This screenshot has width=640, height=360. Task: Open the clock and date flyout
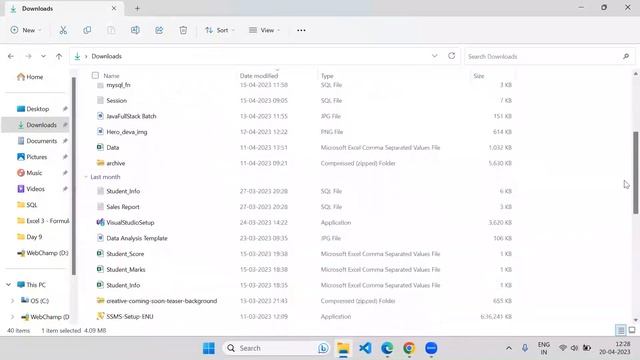click(x=615, y=348)
